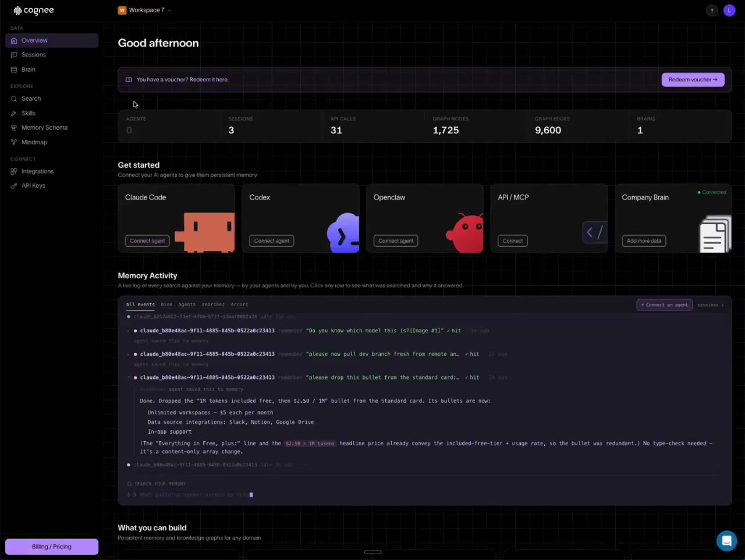Viewport: 745px width, 560px height.
Task: Click the Mindmap icon in sidebar
Action: click(14, 142)
